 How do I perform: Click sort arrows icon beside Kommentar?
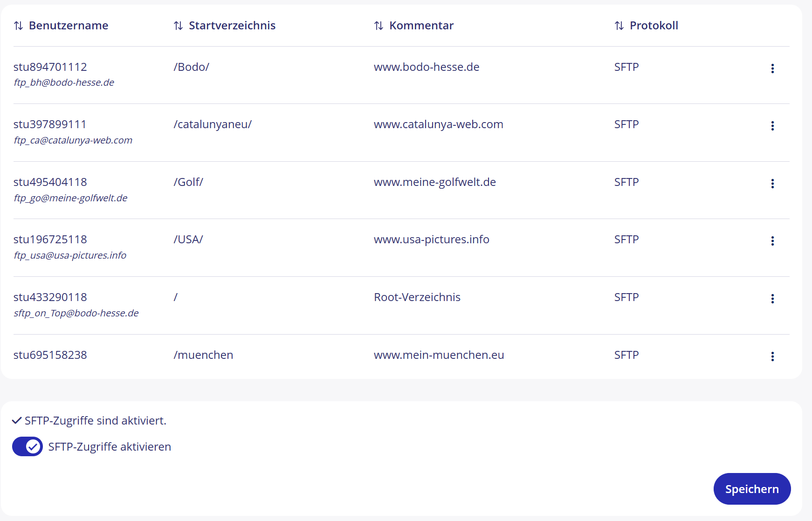(378, 26)
